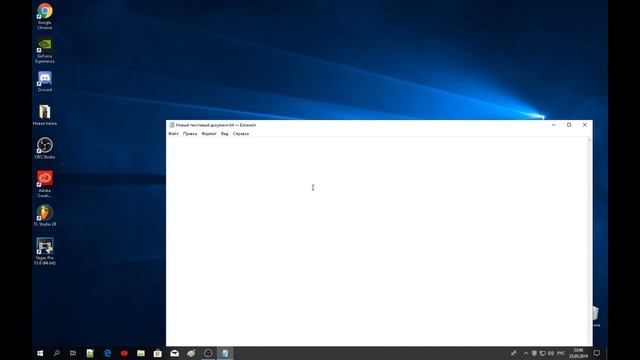Open network status tray icon
The height and width of the screenshot is (360, 640).
542,353
